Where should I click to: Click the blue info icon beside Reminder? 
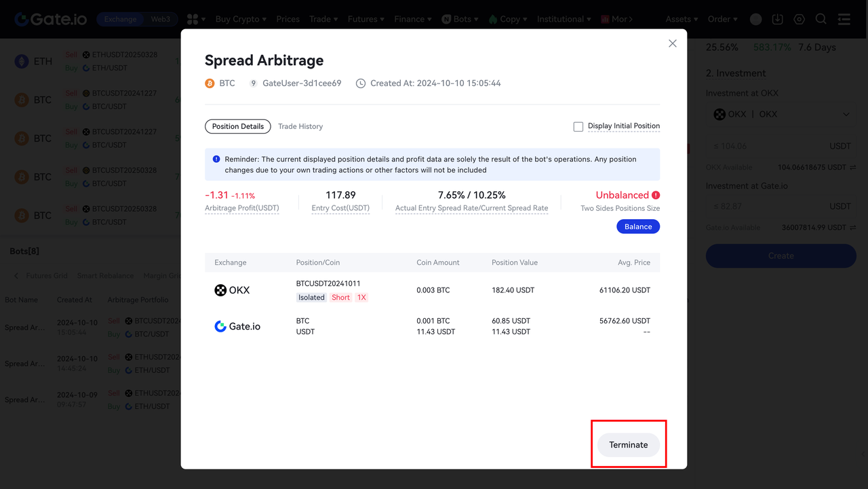pyautogui.click(x=216, y=159)
